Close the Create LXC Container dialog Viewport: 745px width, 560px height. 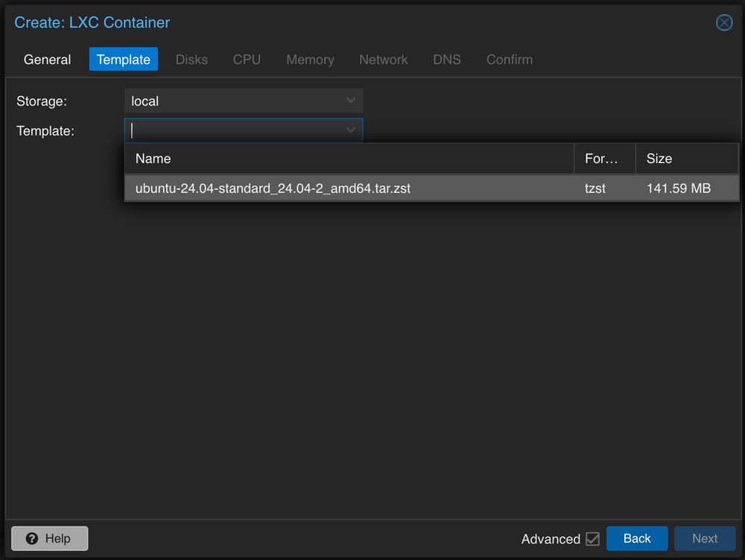(724, 22)
